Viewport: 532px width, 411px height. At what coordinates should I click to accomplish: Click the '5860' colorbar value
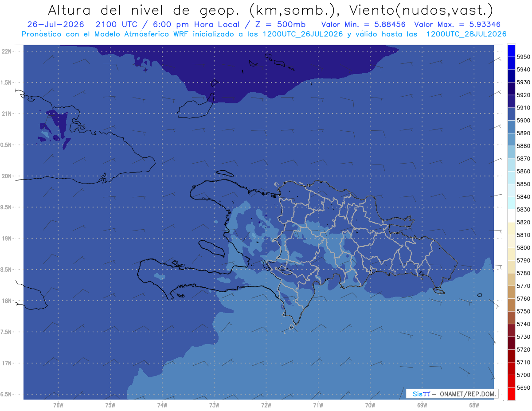tap(523, 171)
